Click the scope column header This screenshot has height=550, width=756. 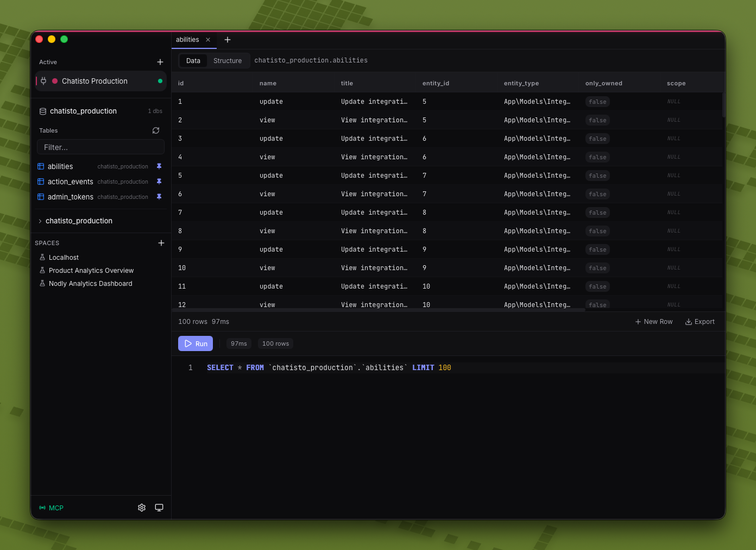point(676,83)
